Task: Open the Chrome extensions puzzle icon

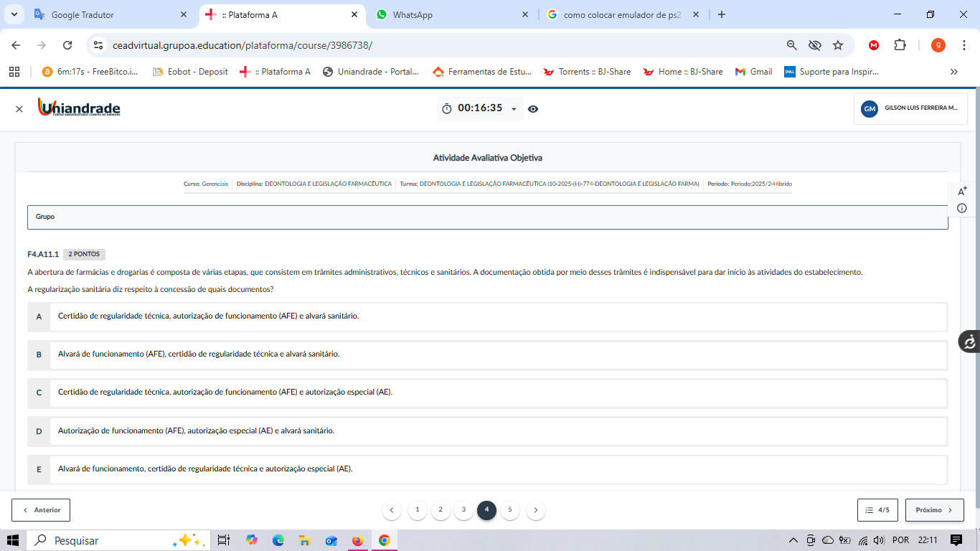Action: pos(900,45)
